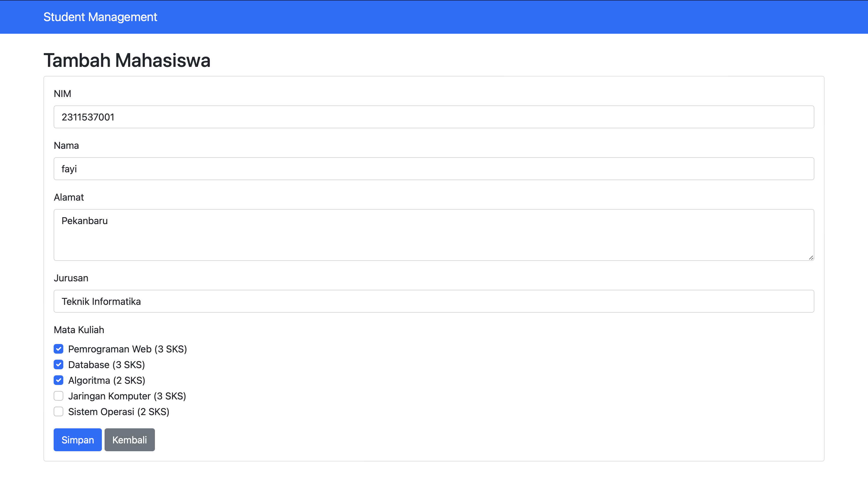Click the NIM field label
The height and width of the screenshot is (494, 868).
point(62,94)
